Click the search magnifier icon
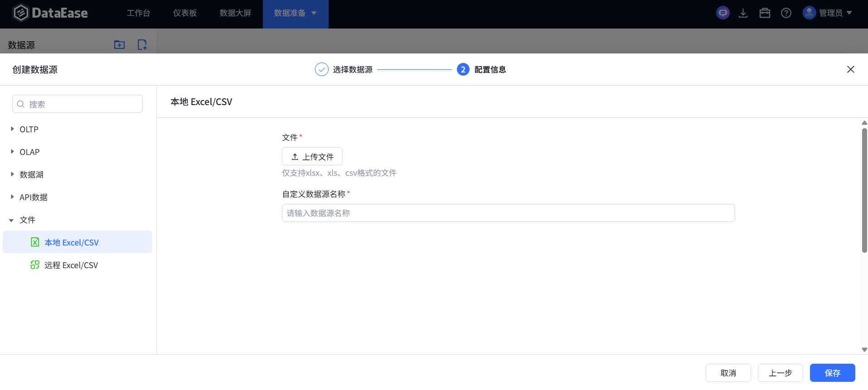 tap(20, 104)
